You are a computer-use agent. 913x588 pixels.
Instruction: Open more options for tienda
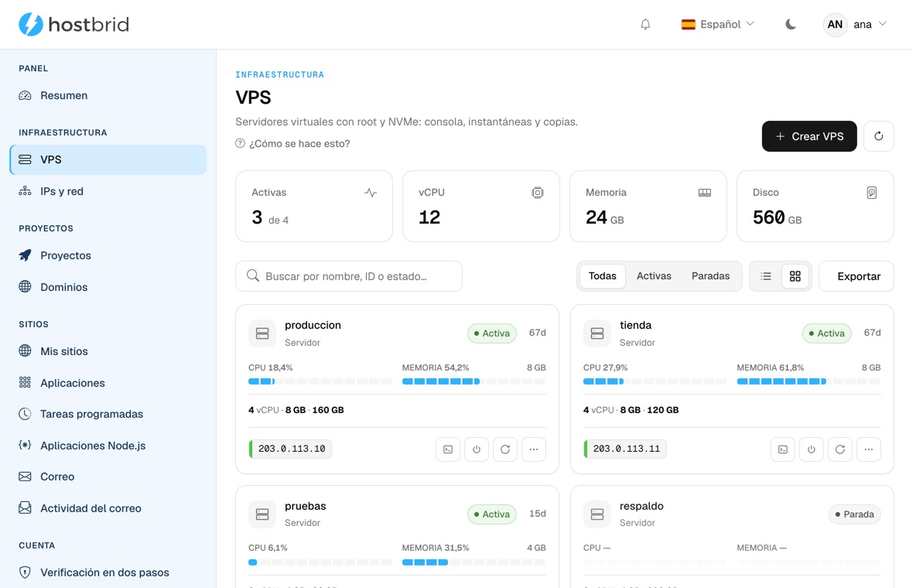[x=869, y=450]
